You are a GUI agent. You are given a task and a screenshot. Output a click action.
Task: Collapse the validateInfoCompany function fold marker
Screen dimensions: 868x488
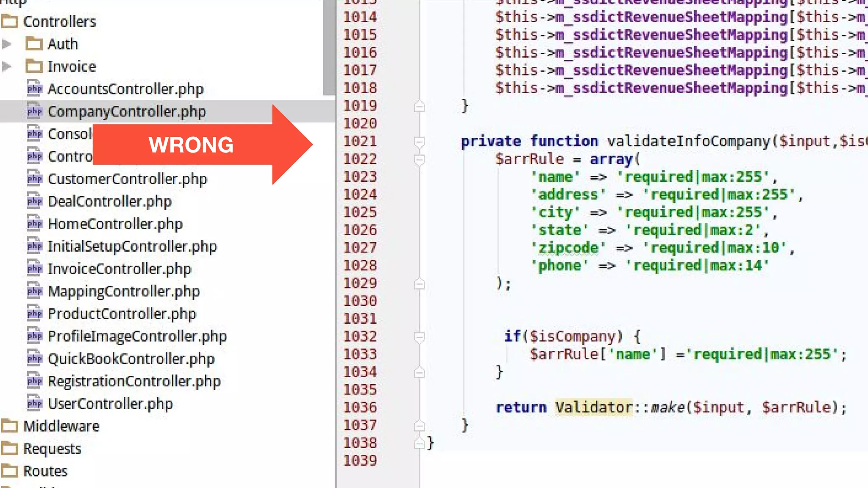[419, 142]
